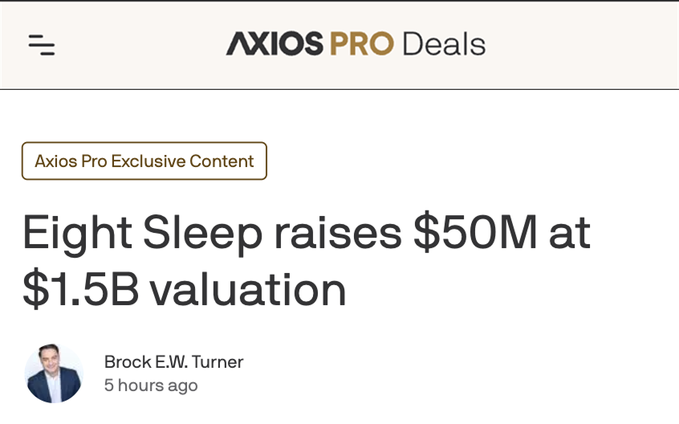Click the word at ending the headline's first line

pos(570,233)
